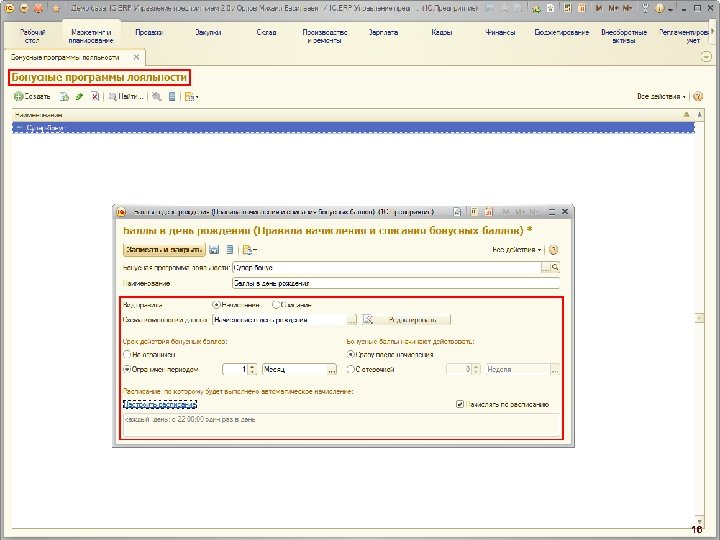Screen dimensions: 720x540
Task: Open help icon in the dialog toolbar
Action: pos(554,249)
